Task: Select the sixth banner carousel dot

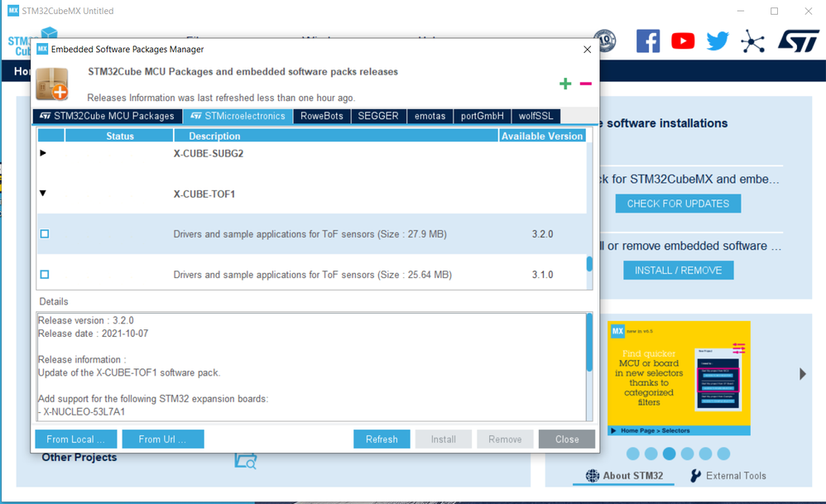Action: (724, 454)
